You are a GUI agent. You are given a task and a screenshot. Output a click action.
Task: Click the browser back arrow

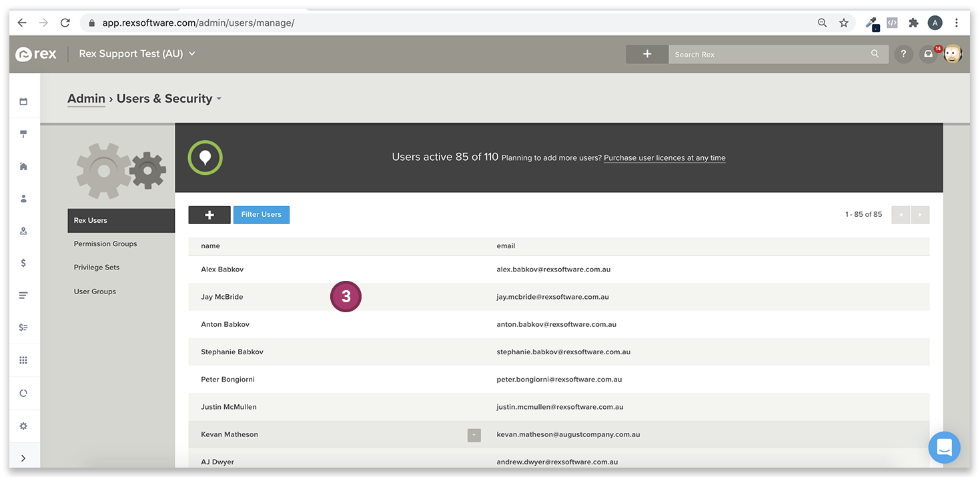point(22,23)
